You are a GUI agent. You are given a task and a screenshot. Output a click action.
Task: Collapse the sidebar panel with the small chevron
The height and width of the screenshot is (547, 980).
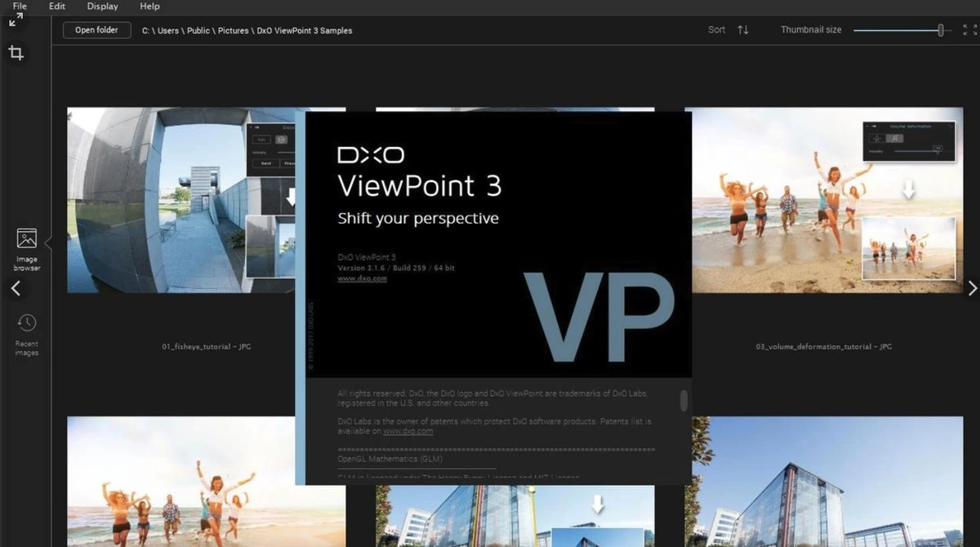click(48, 242)
